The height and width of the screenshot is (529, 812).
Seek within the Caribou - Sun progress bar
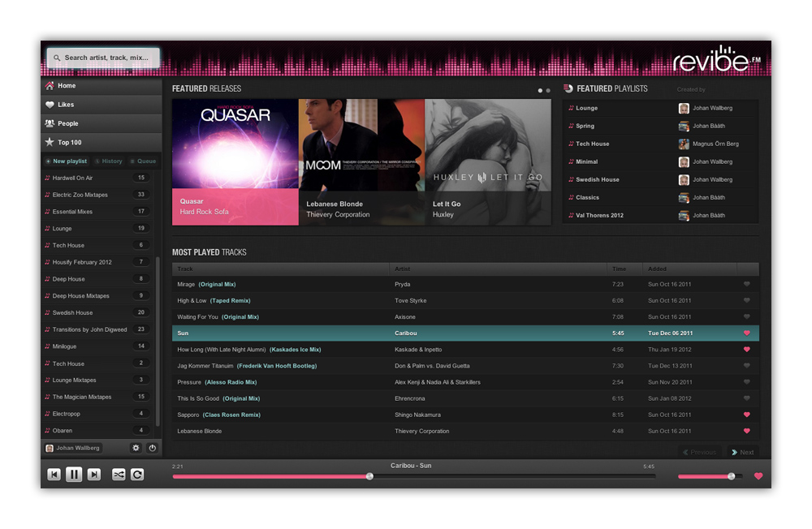pyautogui.click(x=414, y=476)
